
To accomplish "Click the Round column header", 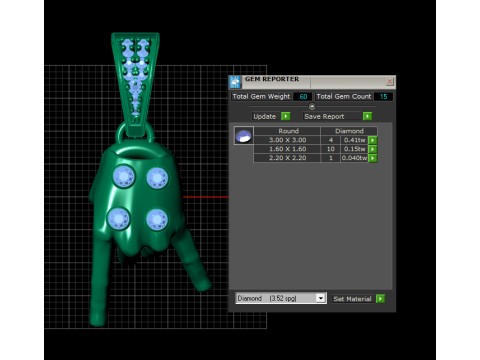I will click(x=287, y=131).
